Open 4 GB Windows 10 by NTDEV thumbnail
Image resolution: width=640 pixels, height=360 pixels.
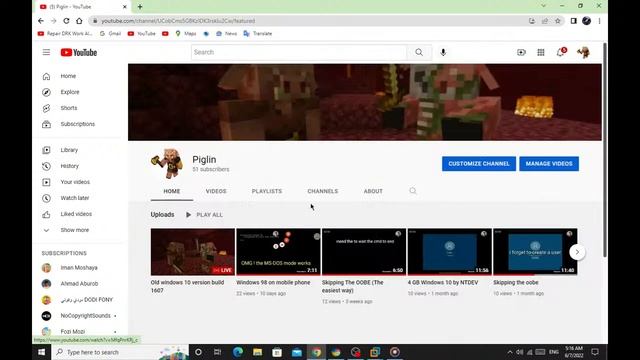[x=450, y=252]
